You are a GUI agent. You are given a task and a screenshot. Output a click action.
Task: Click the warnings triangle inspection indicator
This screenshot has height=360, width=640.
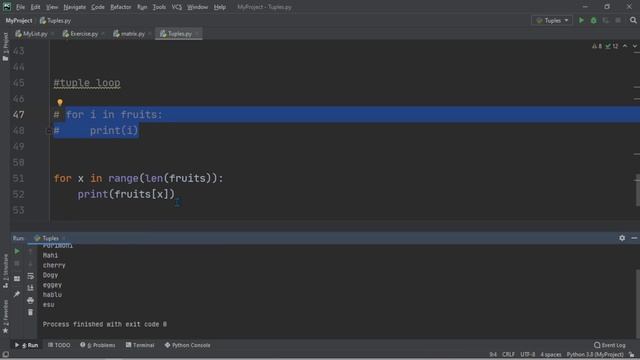pos(597,46)
